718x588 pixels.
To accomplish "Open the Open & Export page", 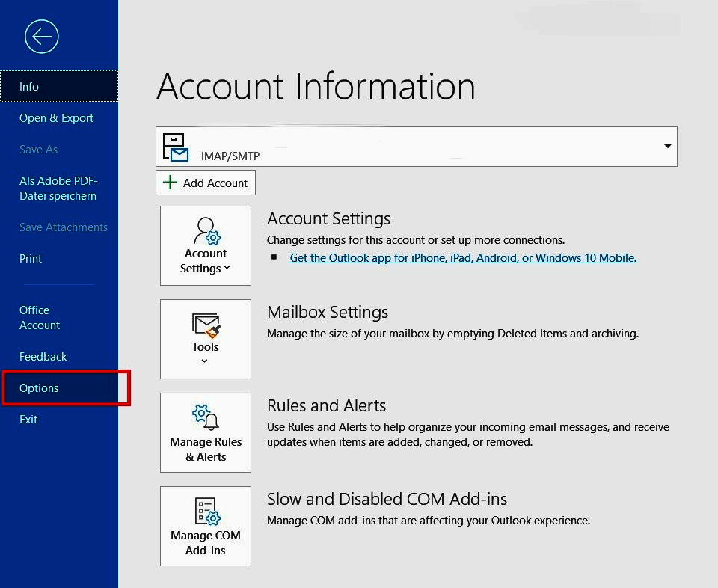I will click(x=56, y=117).
